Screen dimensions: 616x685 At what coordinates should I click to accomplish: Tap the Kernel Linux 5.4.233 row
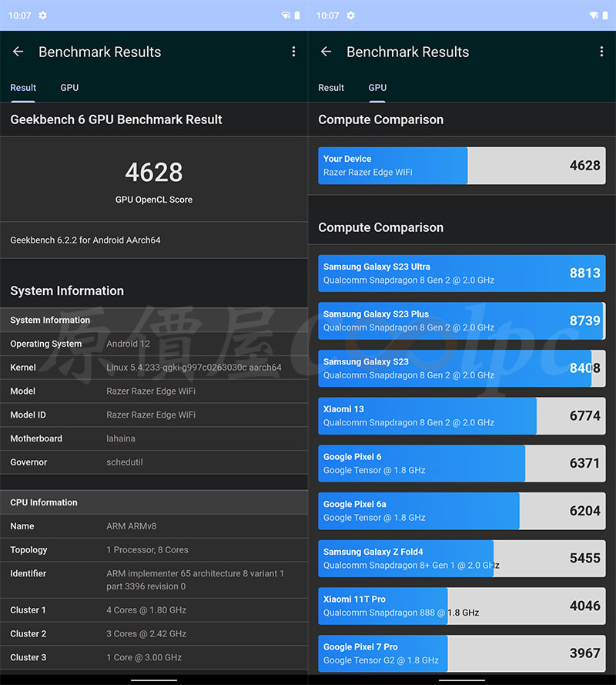(154, 368)
